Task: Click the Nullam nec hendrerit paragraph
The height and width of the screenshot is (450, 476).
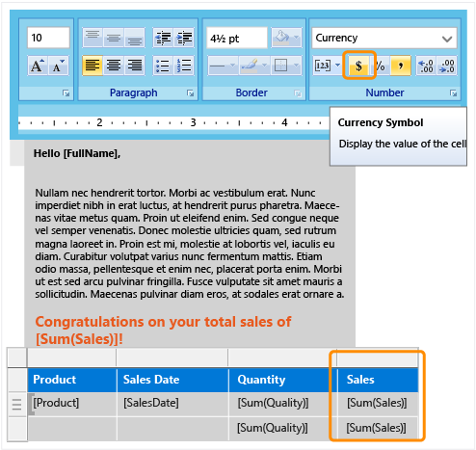Action: tap(190, 244)
